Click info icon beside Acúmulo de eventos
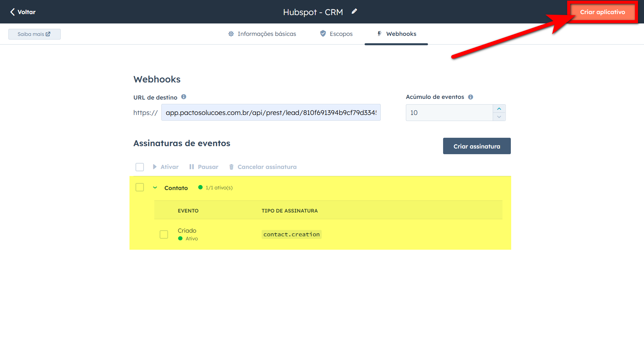Screen dimensions: 644x362 (x=471, y=97)
